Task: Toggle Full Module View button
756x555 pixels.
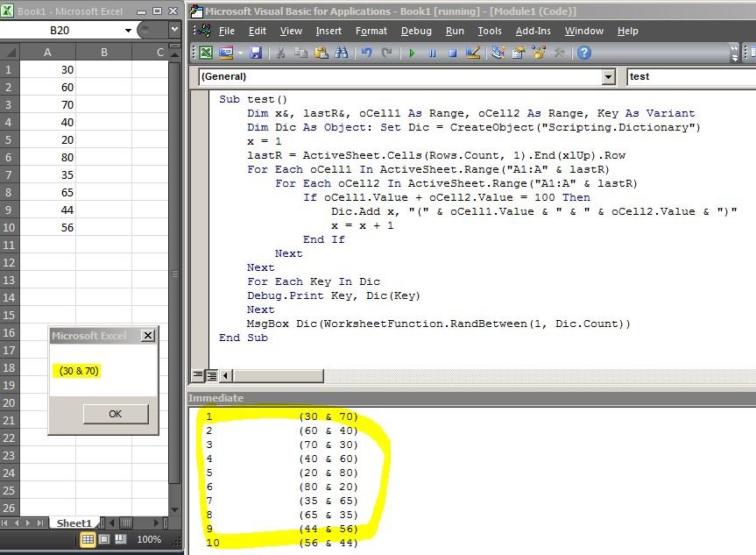Action: (212, 374)
